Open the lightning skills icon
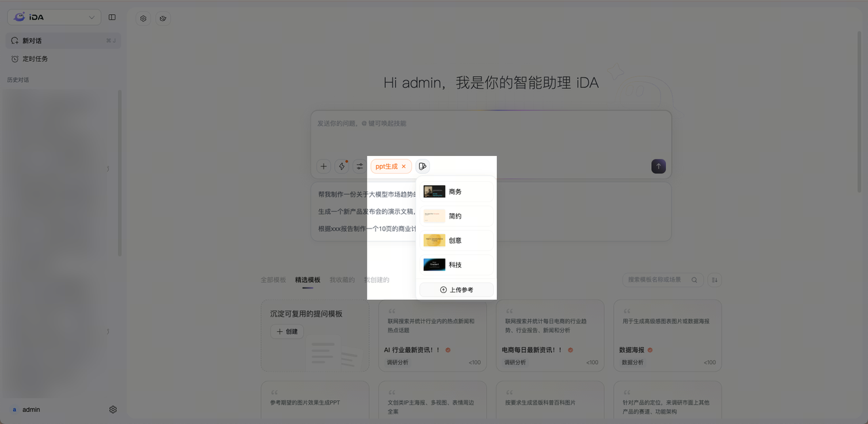The height and width of the screenshot is (424, 868). click(342, 166)
